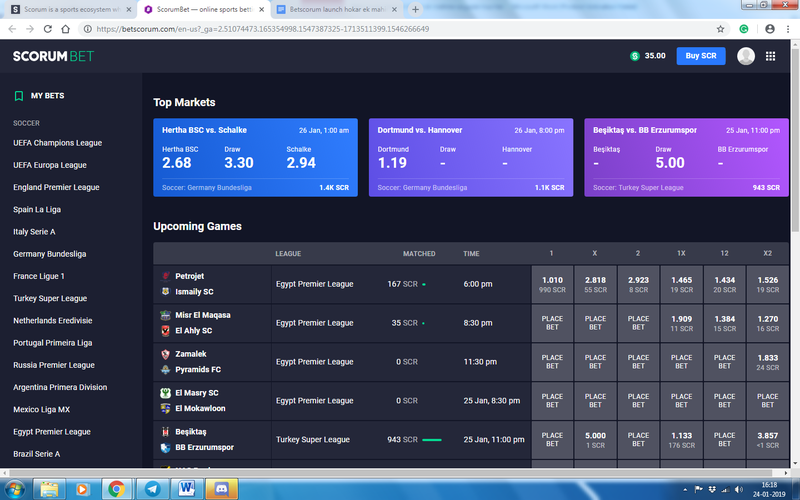Open Discord from taskbar
Image resolution: width=800 pixels, height=500 pixels.
click(x=221, y=489)
